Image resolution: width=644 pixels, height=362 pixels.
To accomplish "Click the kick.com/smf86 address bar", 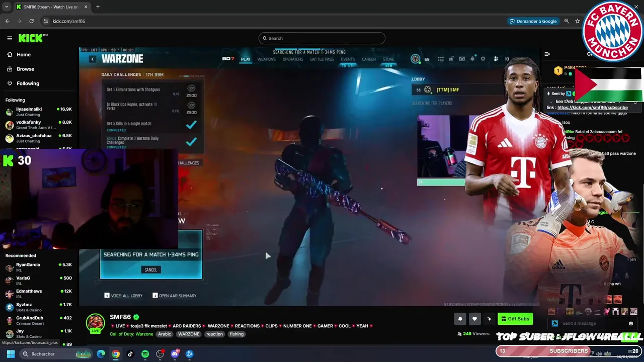I will tap(69, 21).
